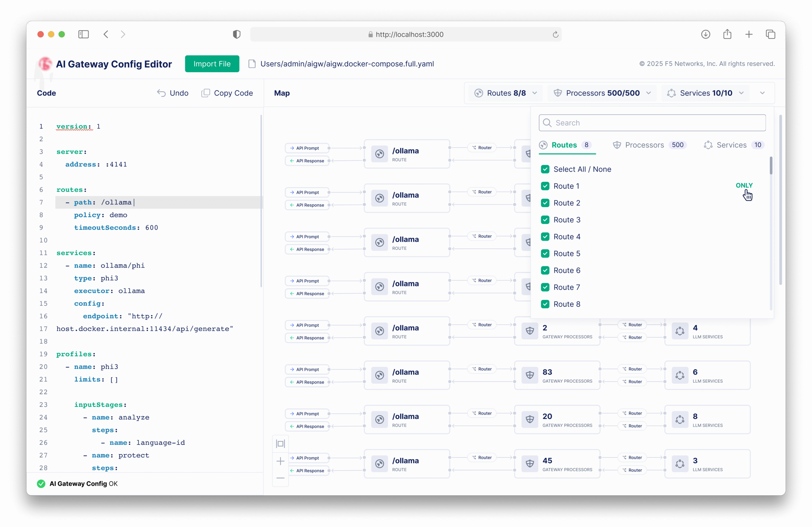Screen dimensions: 812x527
Task: Click ONLY next to Route 1
Action: 744,185
